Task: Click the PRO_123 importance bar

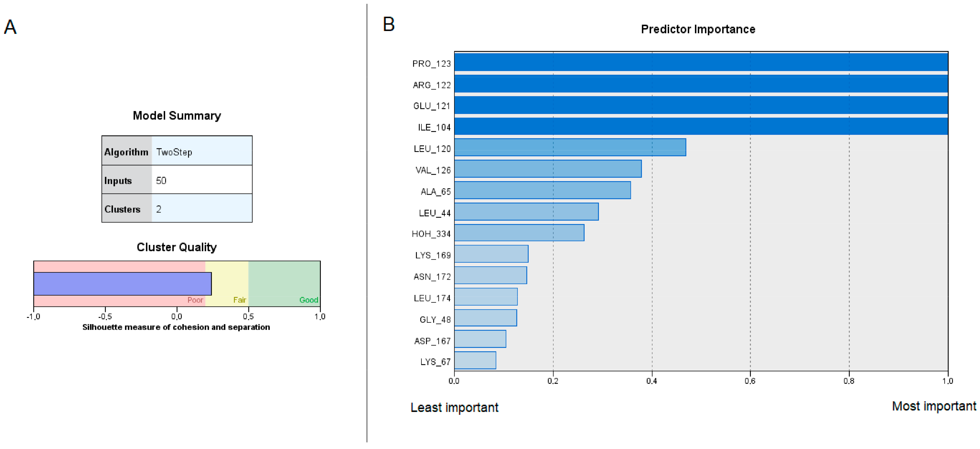Action: pyautogui.click(x=701, y=62)
